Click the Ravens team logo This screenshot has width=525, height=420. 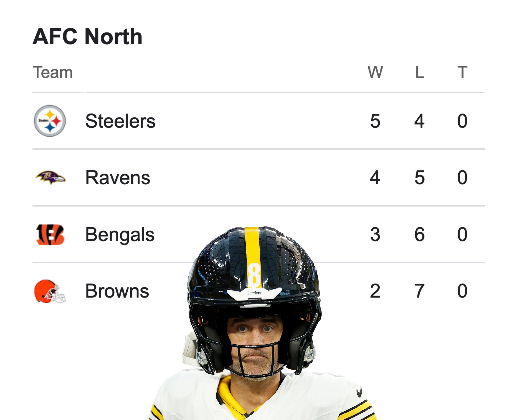point(50,177)
